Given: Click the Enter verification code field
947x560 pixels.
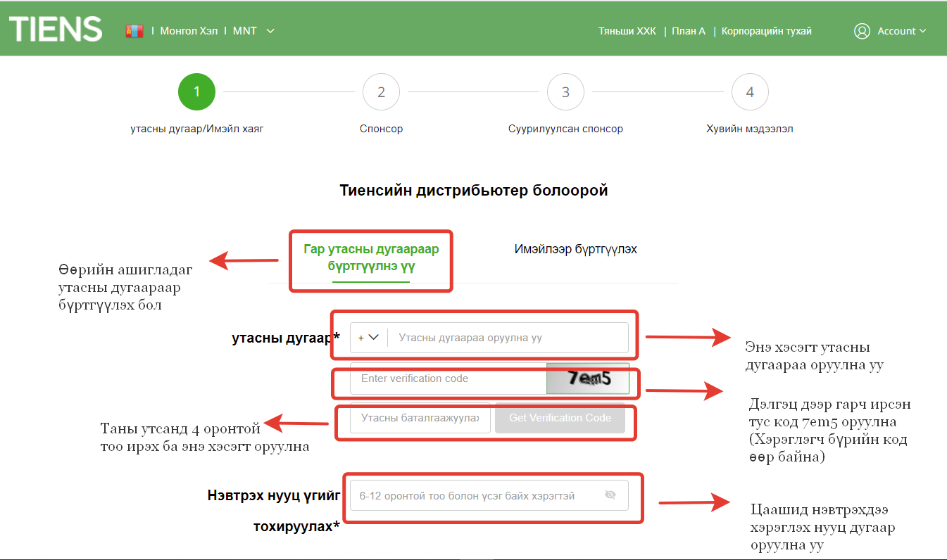Looking at the screenshot, I should pyautogui.click(x=449, y=378).
